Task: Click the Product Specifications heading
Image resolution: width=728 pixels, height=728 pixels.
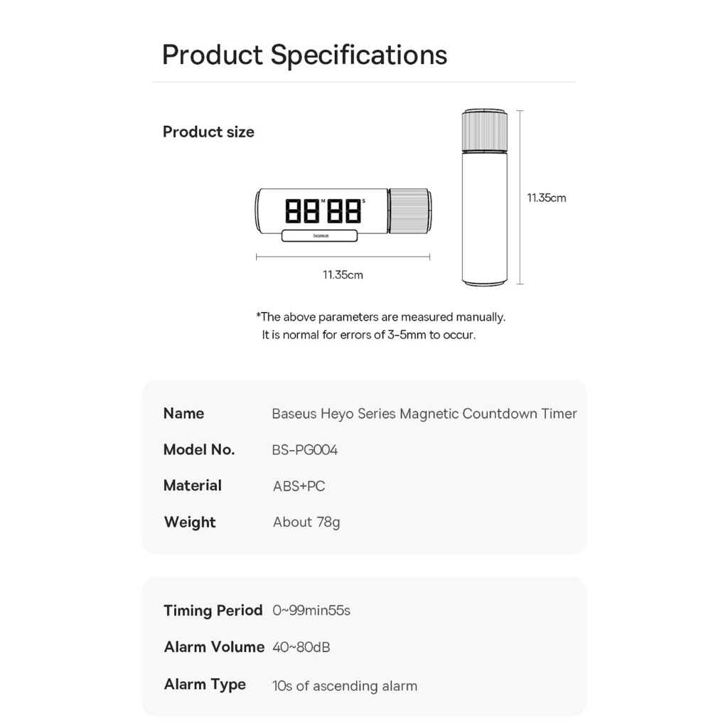Action: pos(304,55)
